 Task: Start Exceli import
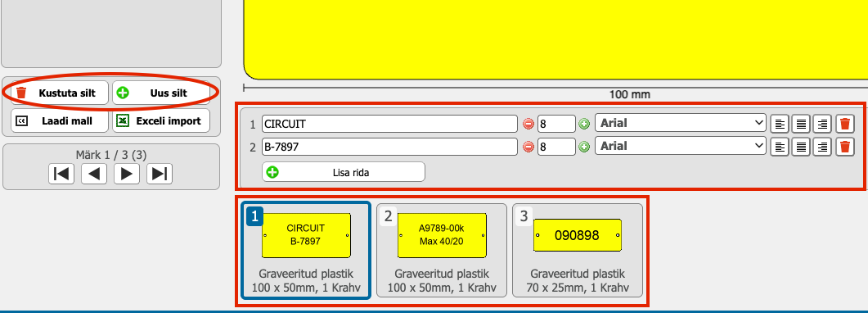click(161, 120)
